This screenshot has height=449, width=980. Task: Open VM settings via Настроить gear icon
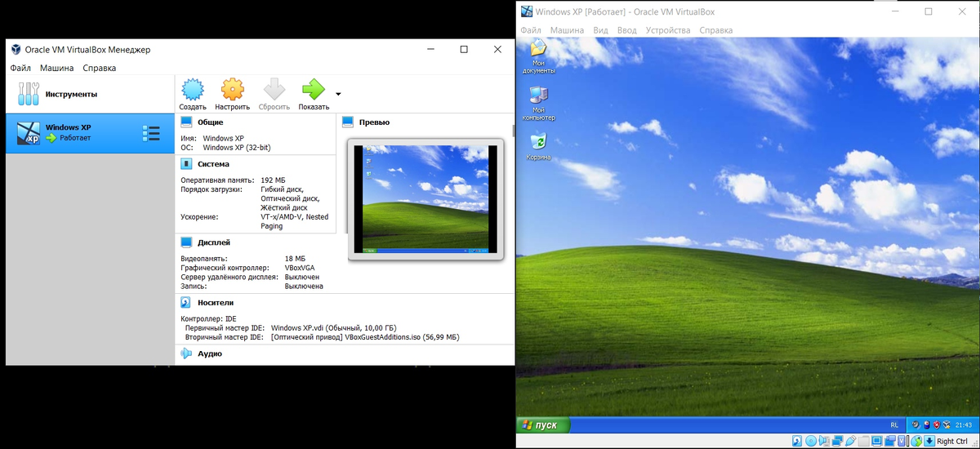coord(233,90)
